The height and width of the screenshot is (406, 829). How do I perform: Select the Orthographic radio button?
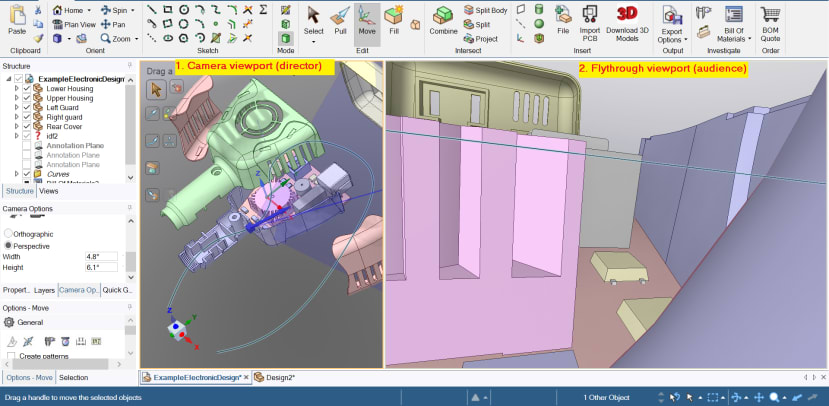coord(8,234)
